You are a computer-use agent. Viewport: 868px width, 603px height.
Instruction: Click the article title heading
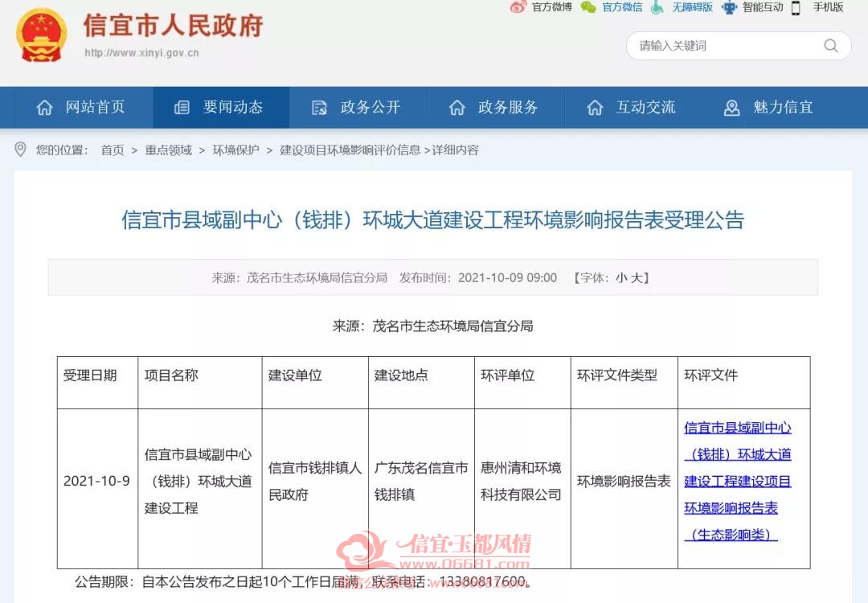point(433,219)
